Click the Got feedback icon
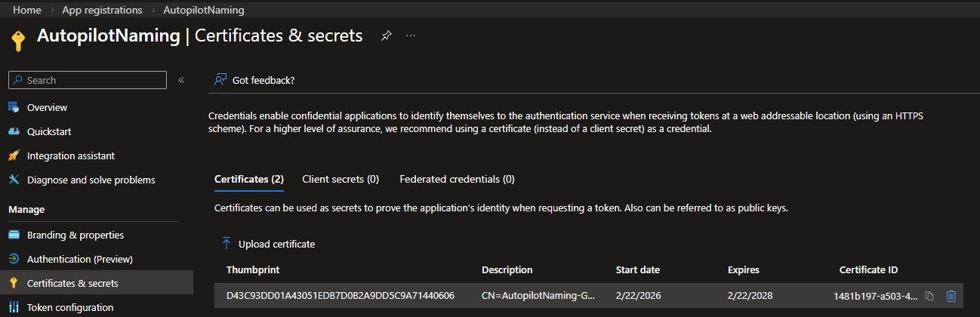This screenshot has height=317, width=980. click(x=220, y=80)
